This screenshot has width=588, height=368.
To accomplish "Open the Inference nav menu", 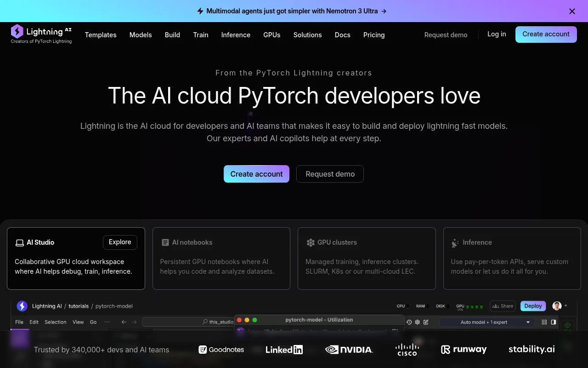I will coord(236,35).
